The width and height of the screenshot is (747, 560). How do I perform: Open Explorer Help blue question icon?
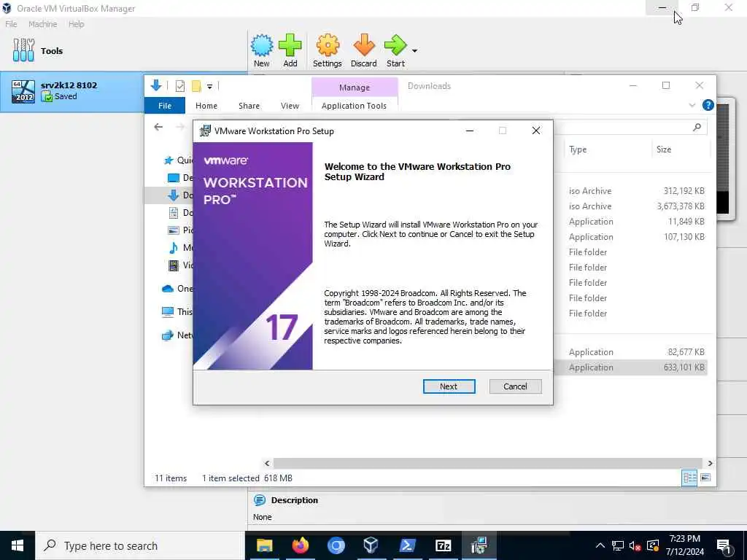point(708,105)
